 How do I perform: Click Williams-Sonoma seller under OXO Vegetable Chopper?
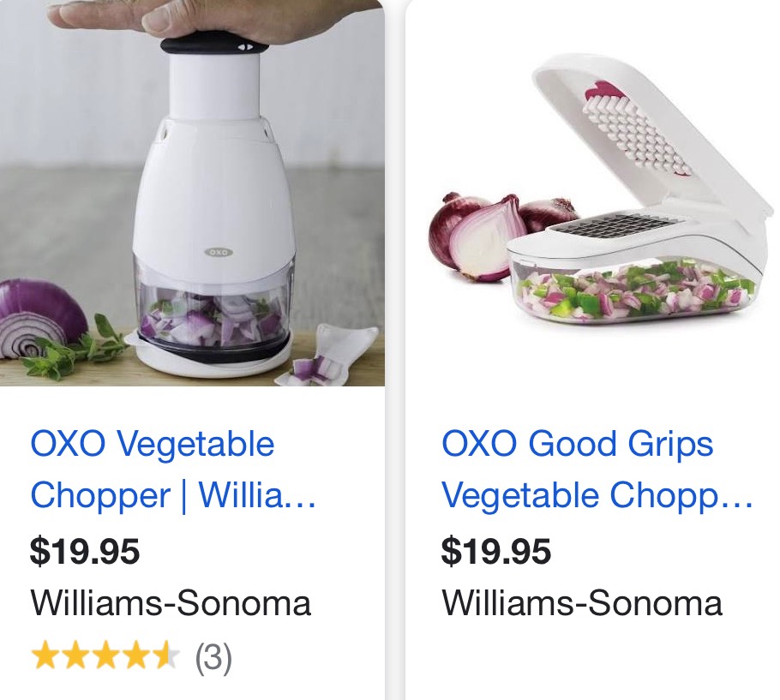pyautogui.click(x=171, y=603)
